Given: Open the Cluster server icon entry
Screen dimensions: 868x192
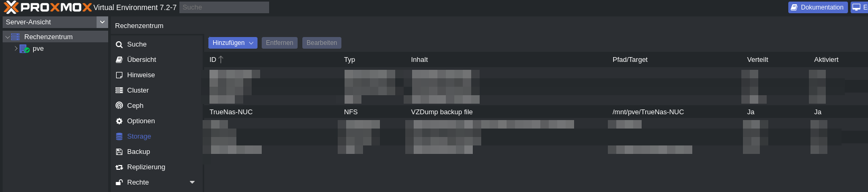Looking at the screenshot, I should [x=119, y=90].
